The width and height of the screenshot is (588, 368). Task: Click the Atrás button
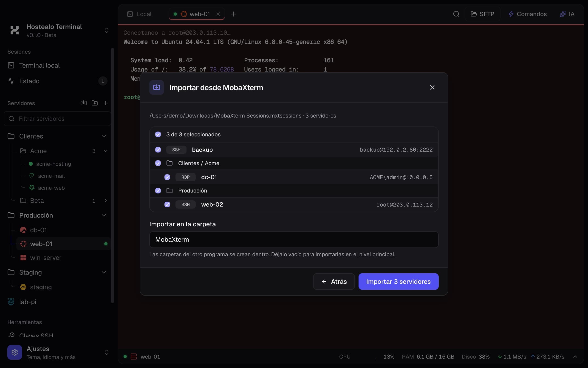pyautogui.click(x=334, y=282)
